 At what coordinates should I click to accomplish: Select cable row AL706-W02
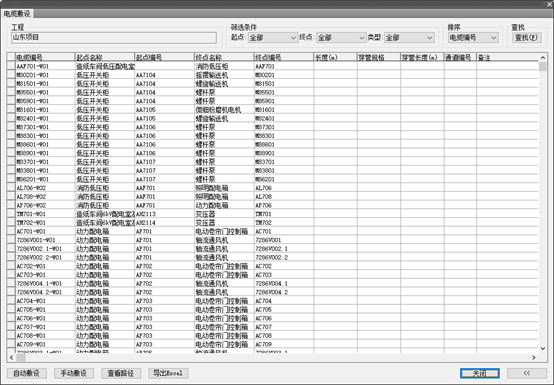272,188
